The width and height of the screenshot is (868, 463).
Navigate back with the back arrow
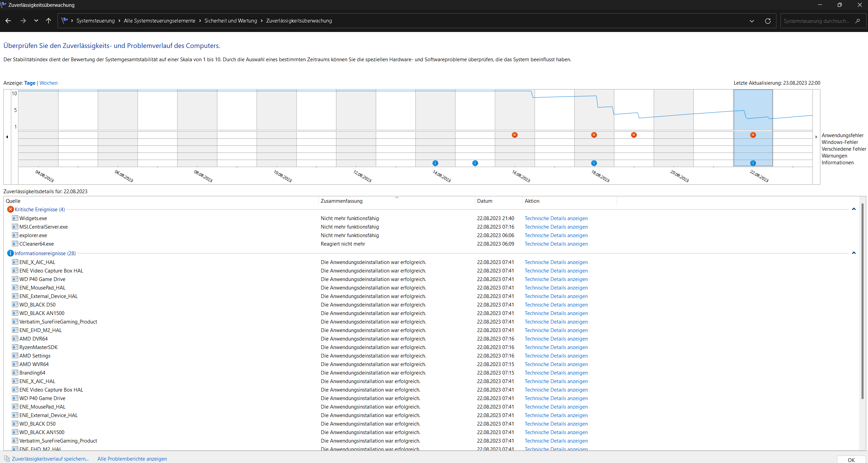8,21
